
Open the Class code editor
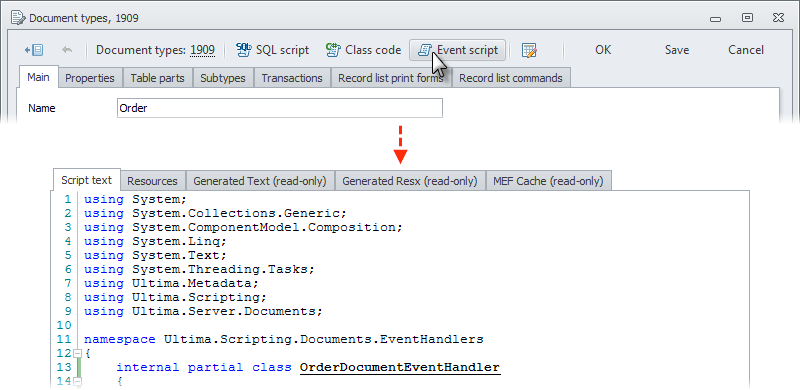pos(363,50)
